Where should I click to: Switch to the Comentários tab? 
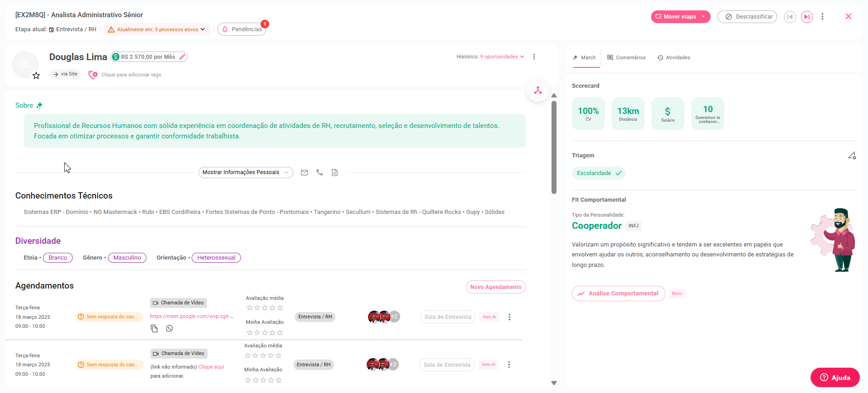[x=626, y=57]
